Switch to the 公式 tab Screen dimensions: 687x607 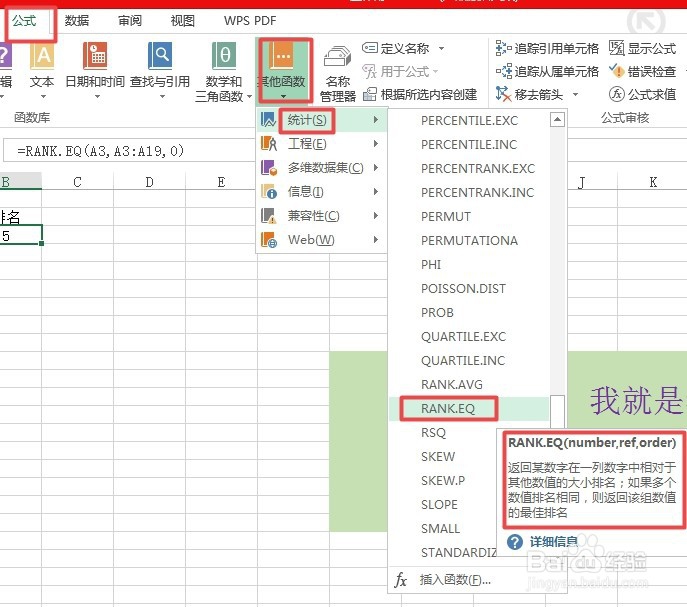click(x=24, y=21)
